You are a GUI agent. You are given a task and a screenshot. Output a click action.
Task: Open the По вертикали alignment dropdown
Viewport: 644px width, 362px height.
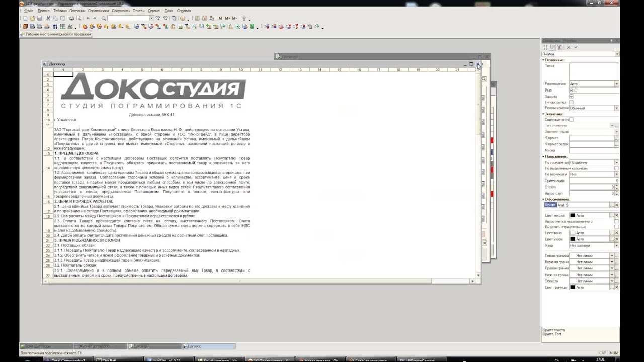pos(617,174)
